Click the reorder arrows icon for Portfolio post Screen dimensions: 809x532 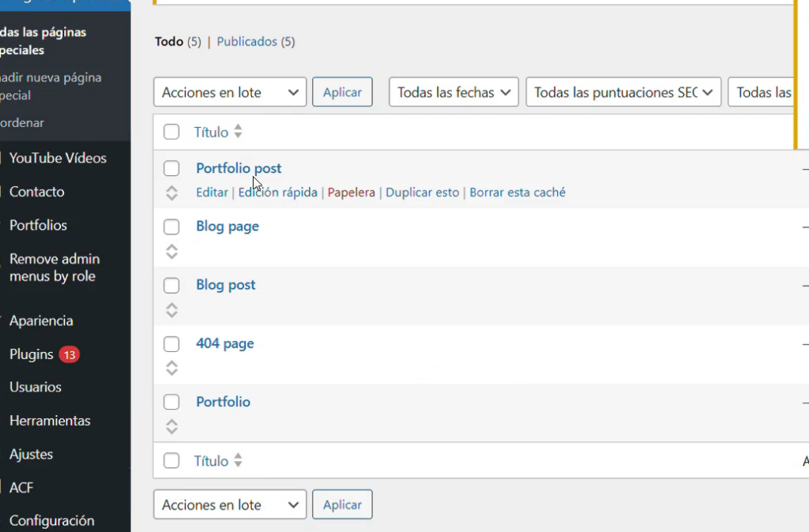(171, 193)
